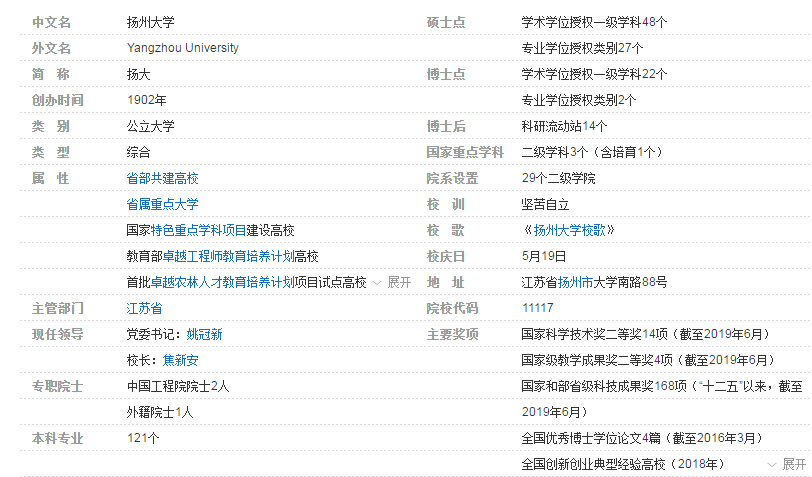
Task: Select the line '全国优秀博士学位论文4篇'
Action: [591, 438]
